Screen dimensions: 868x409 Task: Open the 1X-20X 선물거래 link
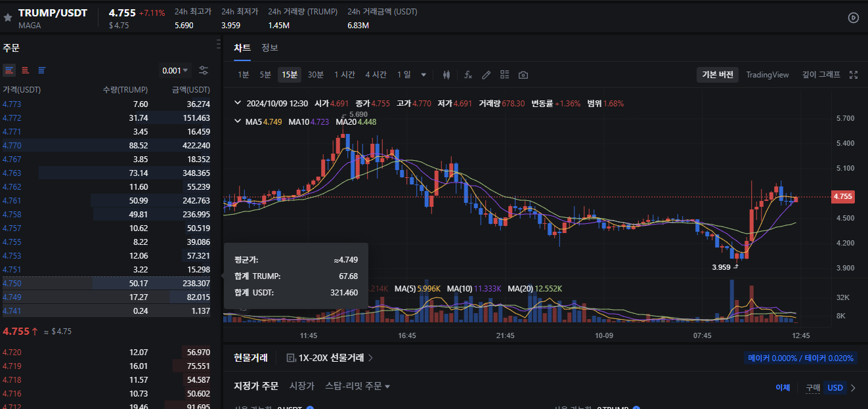click(336, 358)
